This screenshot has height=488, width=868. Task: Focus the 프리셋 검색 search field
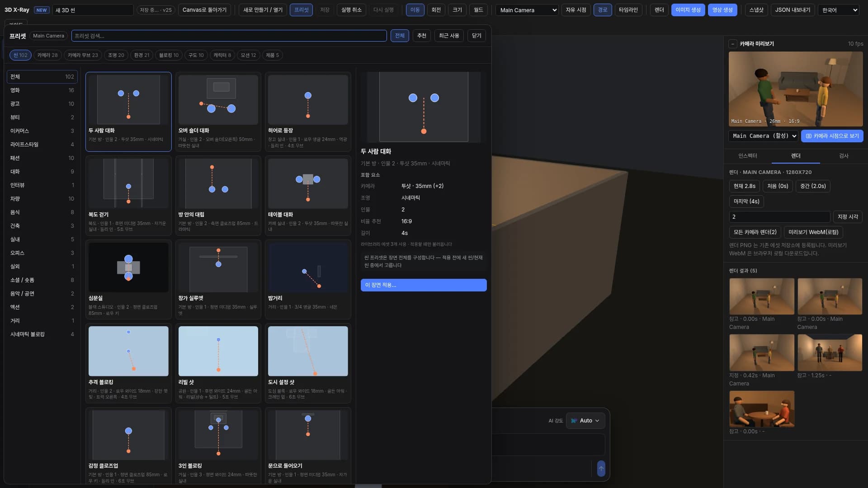point(229,36)
